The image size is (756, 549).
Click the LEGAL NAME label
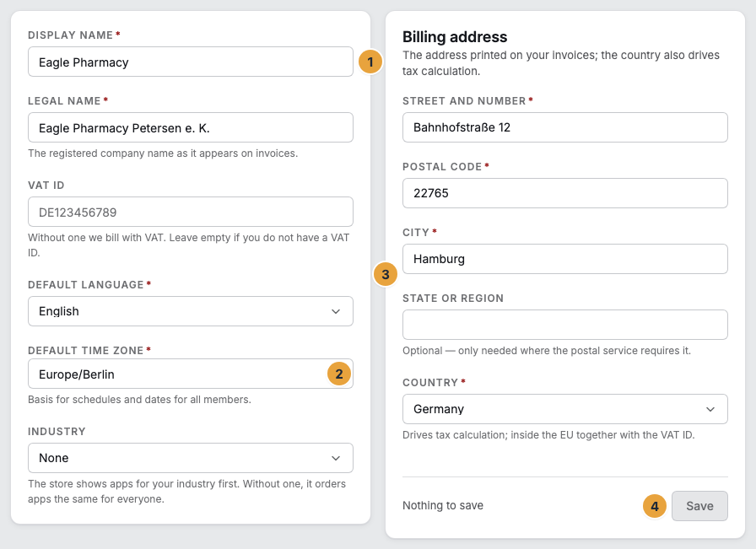64,100
